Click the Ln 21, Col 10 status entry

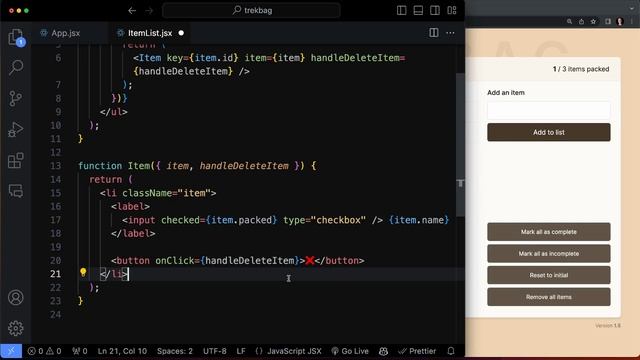(122, 351)
